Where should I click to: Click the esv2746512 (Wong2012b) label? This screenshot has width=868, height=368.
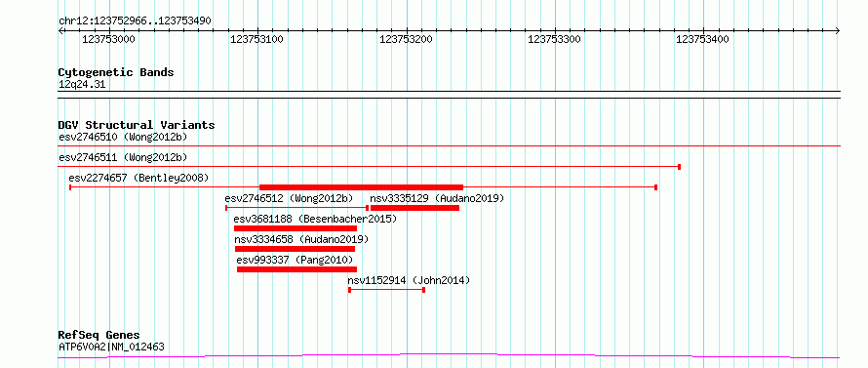pos(289,198)
